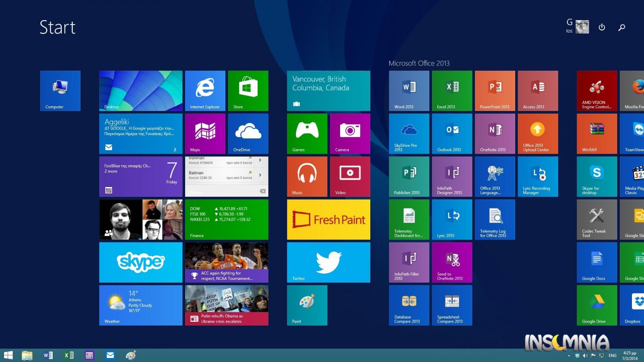The height and width of the screenshot is (362, 644).
Task: Open Google Drive tile
Action: (x=597, y=305)
